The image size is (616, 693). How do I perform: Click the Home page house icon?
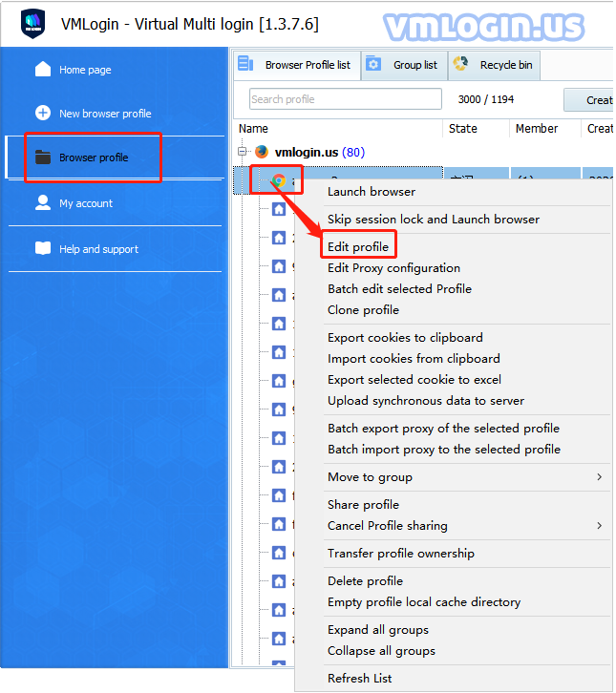43,70
